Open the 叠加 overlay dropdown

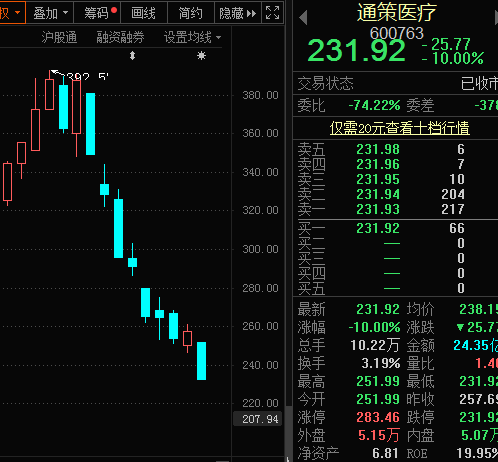50,13
